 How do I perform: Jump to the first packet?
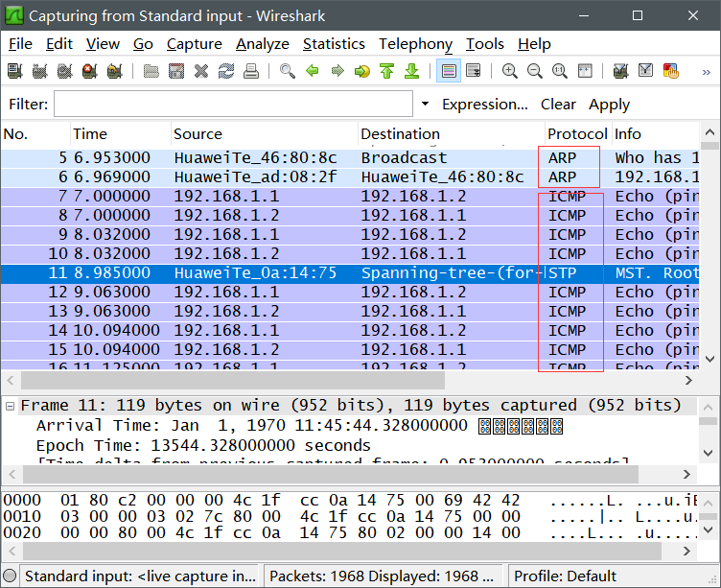[x=387, y=71]
